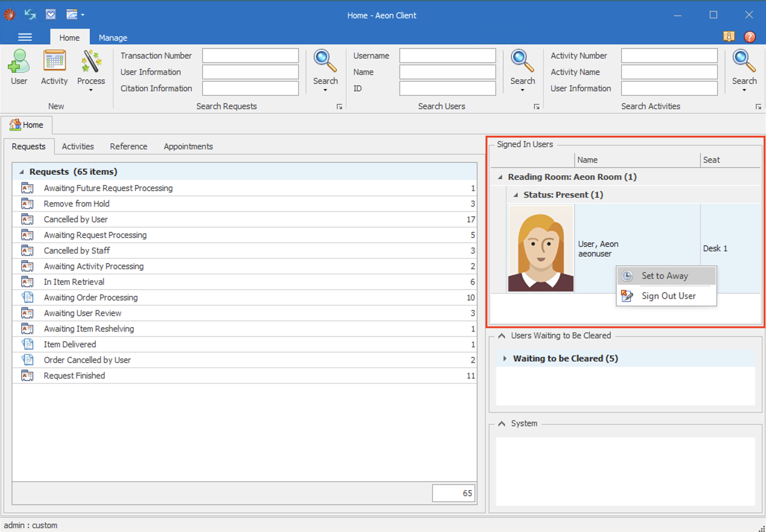The width and height of the screenshot is (766, 532).
Task: Collapse the Requests (65 items) group
Action: point(22,172)
